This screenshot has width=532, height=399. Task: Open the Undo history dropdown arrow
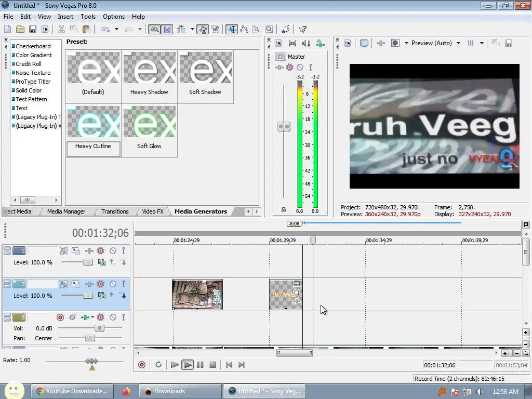(116, 29)
